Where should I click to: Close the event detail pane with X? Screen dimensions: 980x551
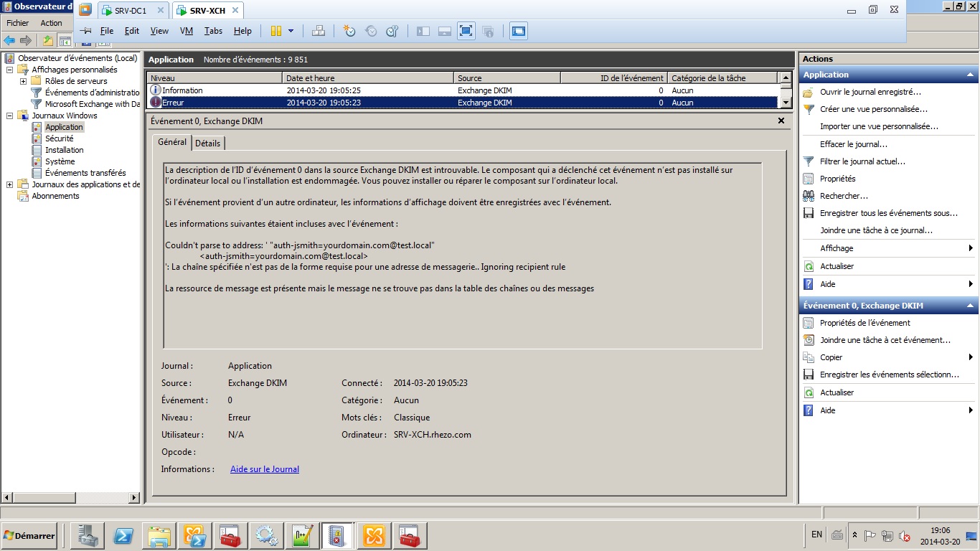pos(781,121)
